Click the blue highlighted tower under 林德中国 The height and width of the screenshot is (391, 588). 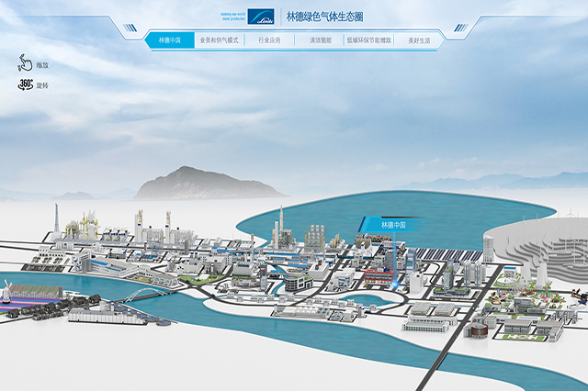tap(396, 257)
